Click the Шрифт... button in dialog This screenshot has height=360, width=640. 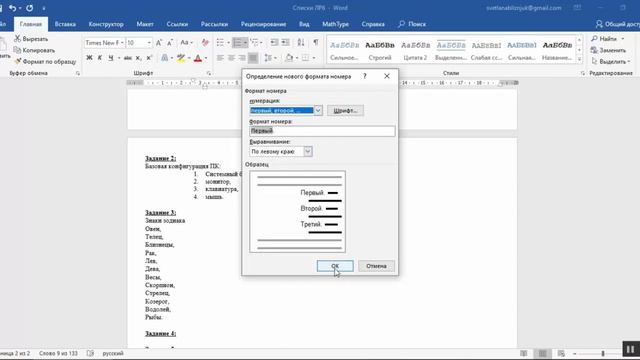(345, 111)
